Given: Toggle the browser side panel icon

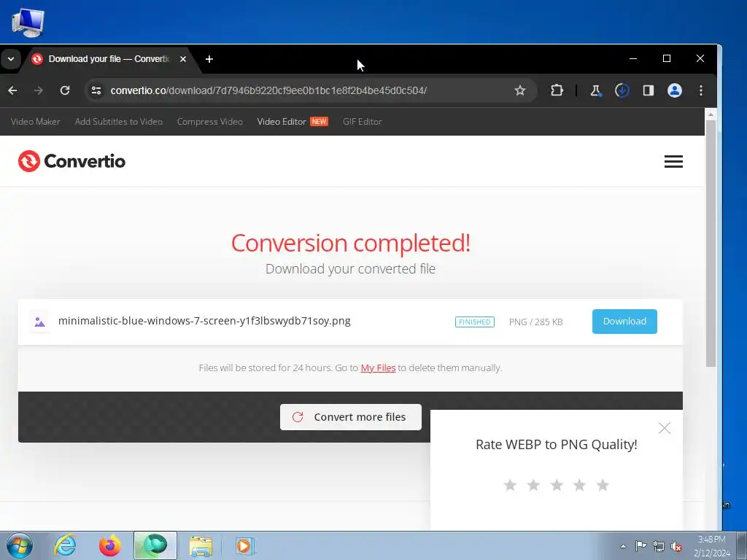Looking at the screenshot, I should tap(648, 90).
